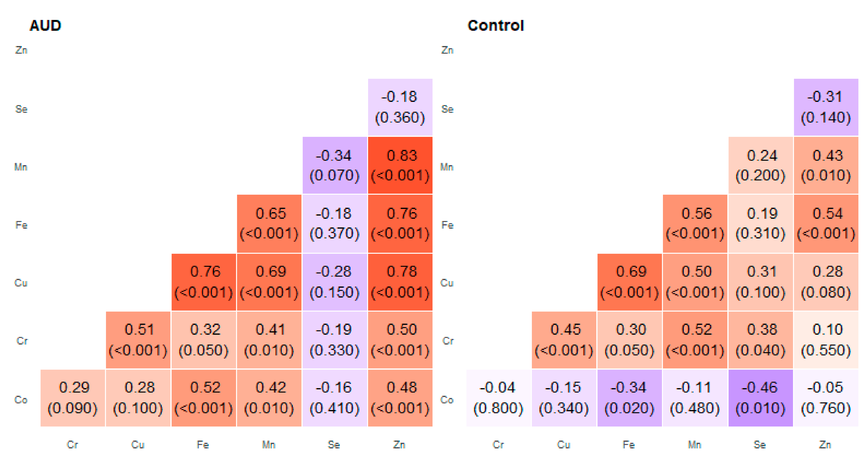Click the Control panel title
868x459 pixels.
[496, 26]
